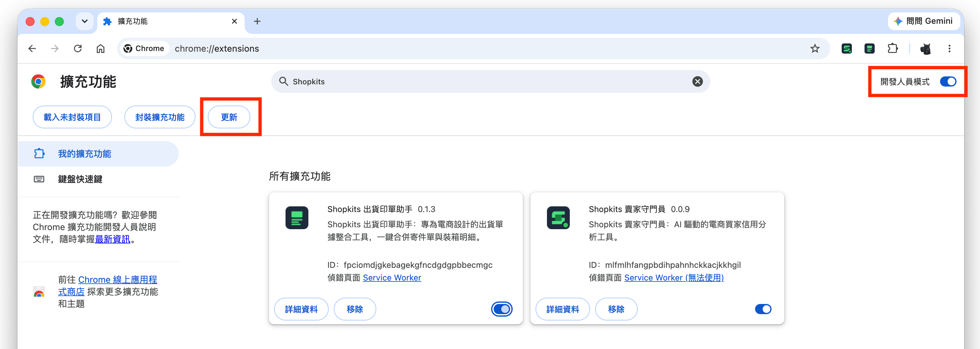The height and width of the screenshot is (349, 980).
Task: Click the search magnifier icon
Action: [283, 81]
